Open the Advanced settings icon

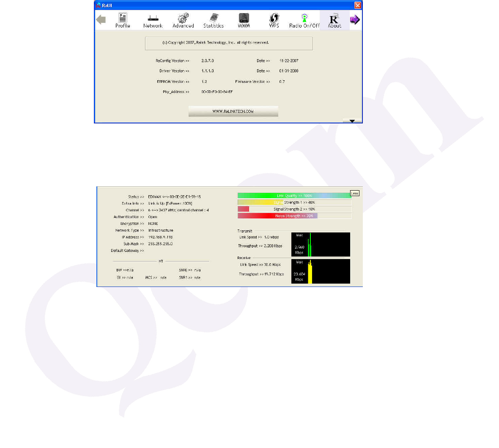tap(183, 20)
